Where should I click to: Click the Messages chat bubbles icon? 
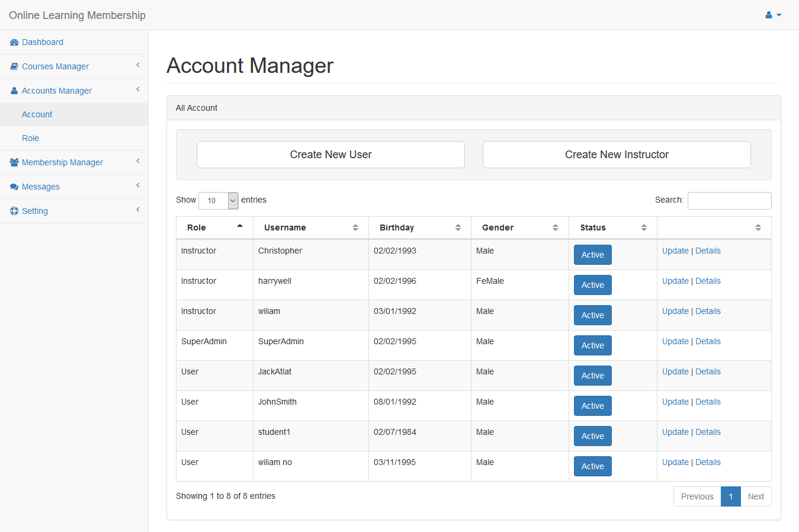point(14,187)
